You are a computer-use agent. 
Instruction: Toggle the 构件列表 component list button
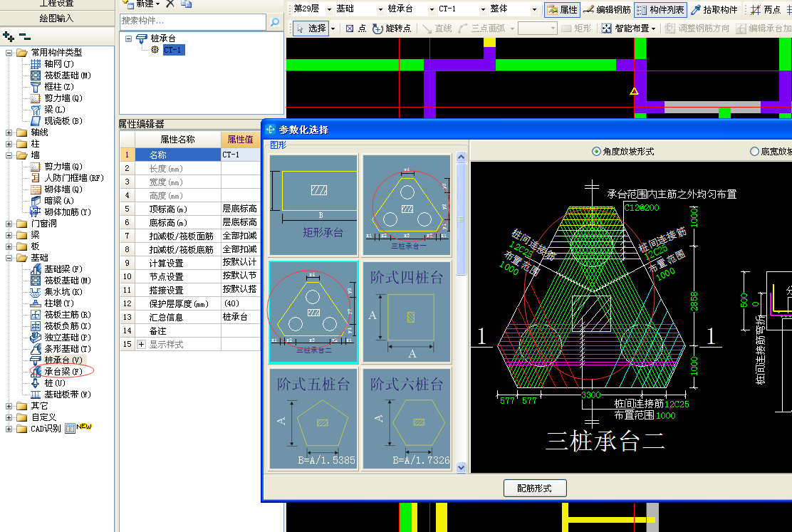point(661,9)
